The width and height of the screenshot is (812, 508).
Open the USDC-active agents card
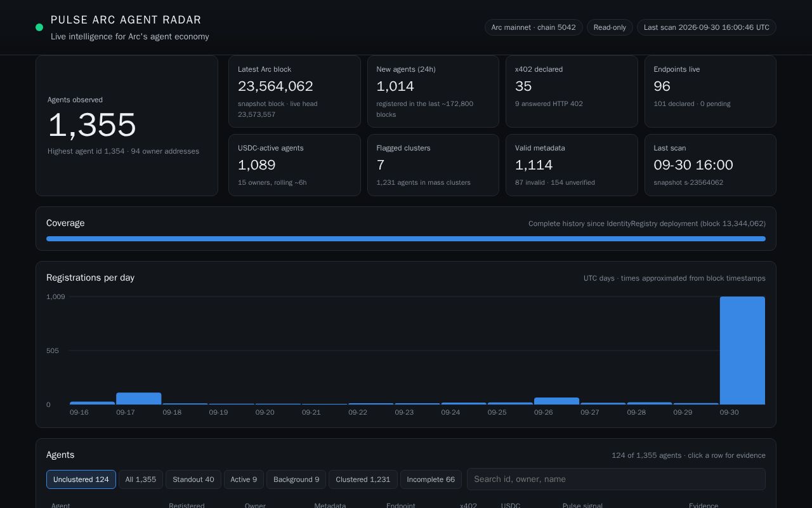(294, 165)
